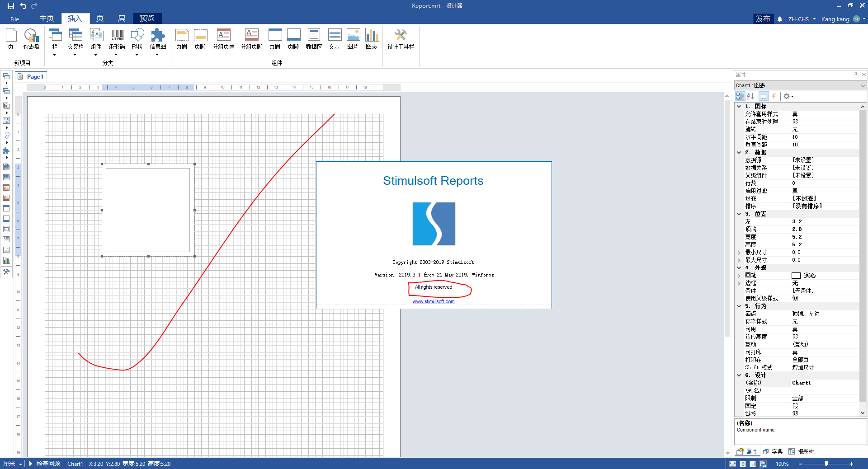
Task: Insert a chart (图表) component
Action: coord(372,39)
